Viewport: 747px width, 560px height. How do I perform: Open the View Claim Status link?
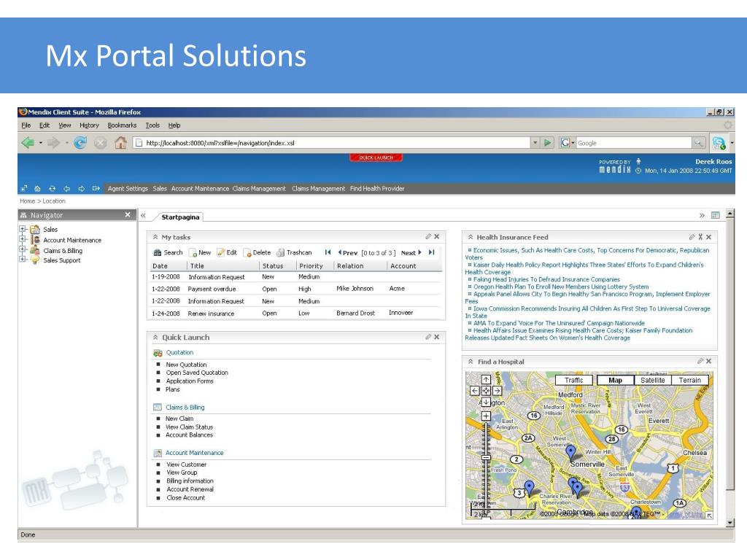(x=189, y=427)
